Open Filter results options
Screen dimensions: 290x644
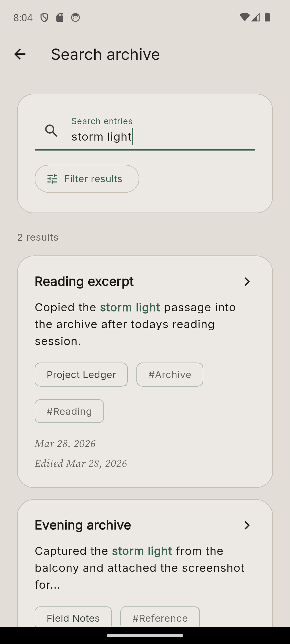[86, 179]
